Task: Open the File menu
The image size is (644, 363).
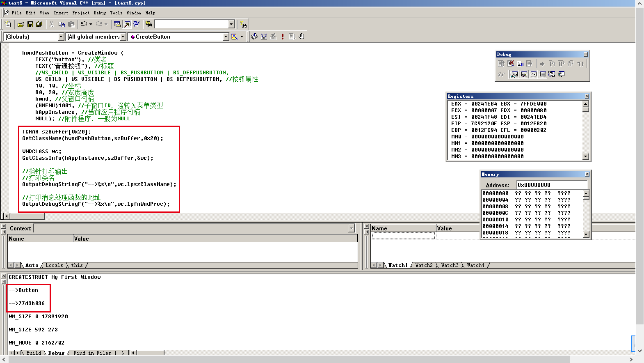Action: [x=16, y=13]
